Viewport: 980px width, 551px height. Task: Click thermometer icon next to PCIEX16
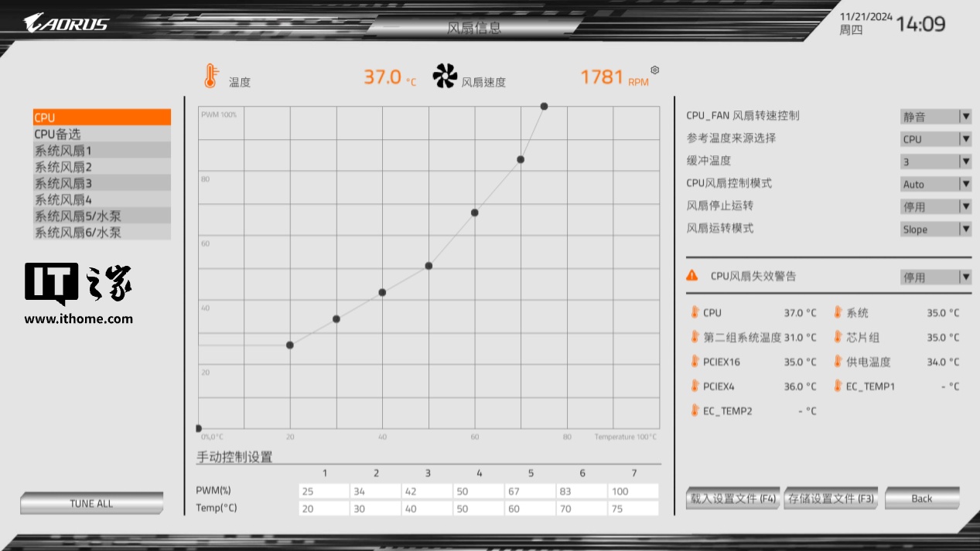coord(695,362)
